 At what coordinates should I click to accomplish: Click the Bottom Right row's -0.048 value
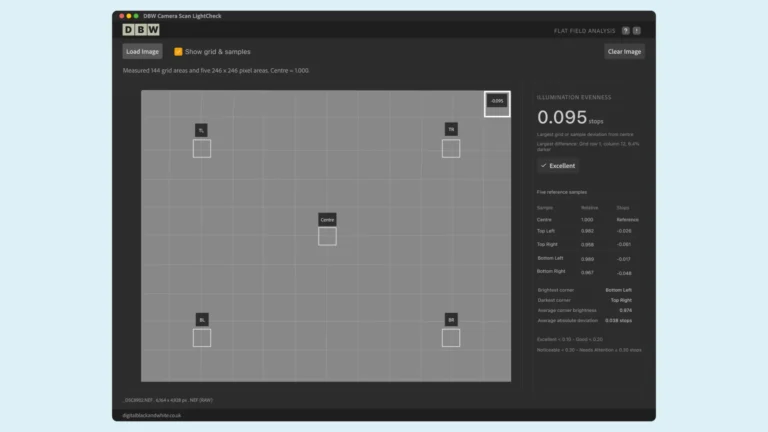click(x=624, y=273)
